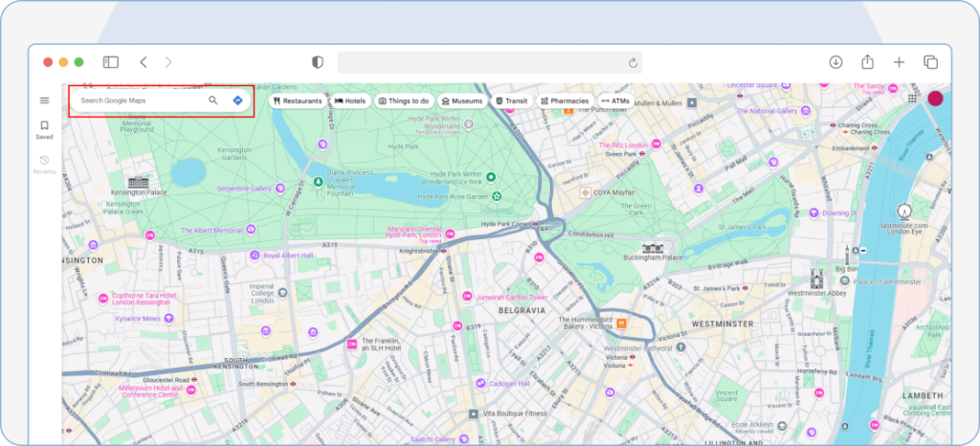
Task: Click the Buckingham Palace landmark icon
Action: pos(653,249)
